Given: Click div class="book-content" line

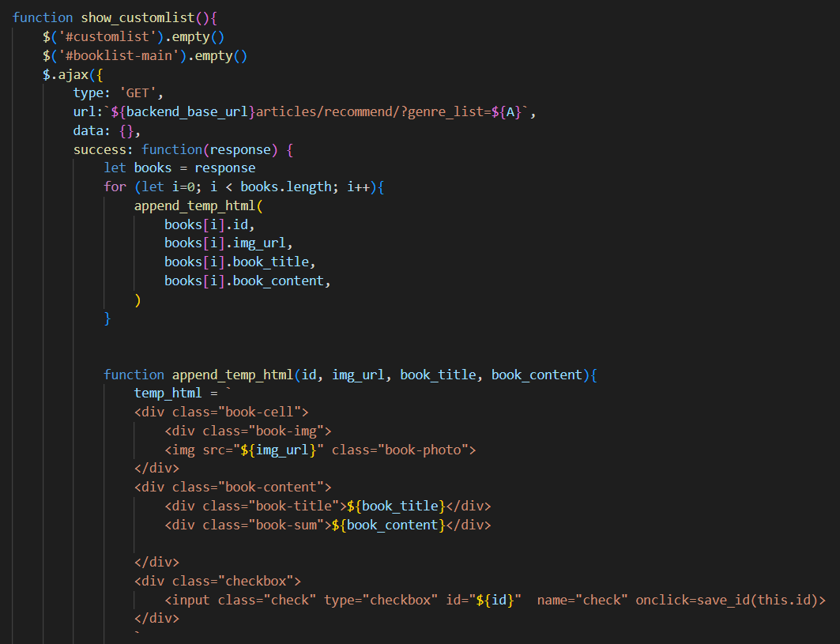Looking at the screenshot, I should point(232,487).
